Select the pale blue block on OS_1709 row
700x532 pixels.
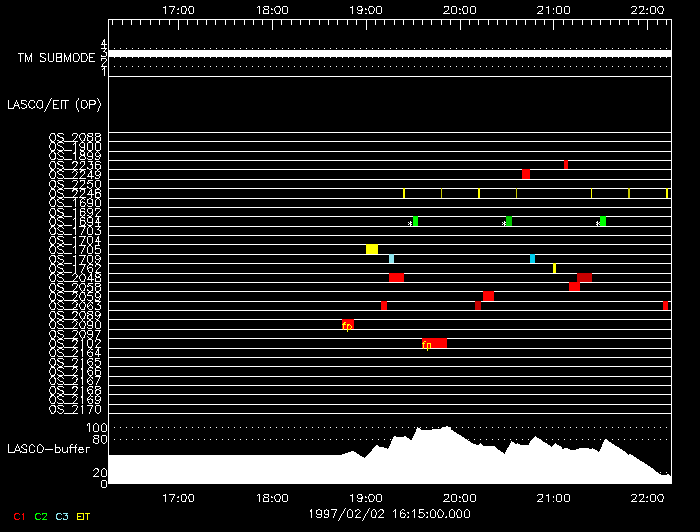click(391, 259)
